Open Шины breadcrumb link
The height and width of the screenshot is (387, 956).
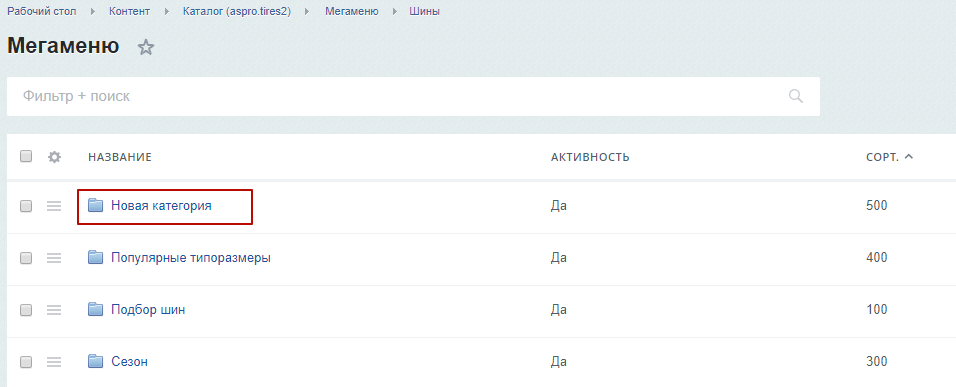coord(424,12)
